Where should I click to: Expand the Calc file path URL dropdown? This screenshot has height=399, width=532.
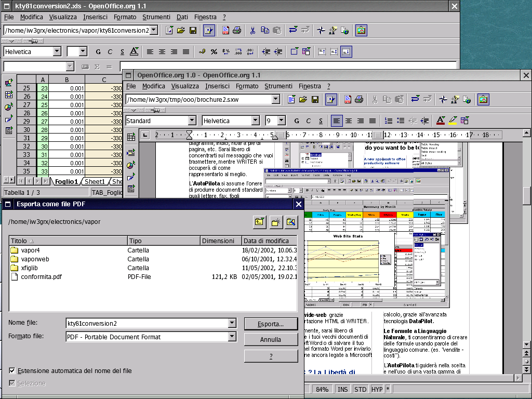pos(154,31)
